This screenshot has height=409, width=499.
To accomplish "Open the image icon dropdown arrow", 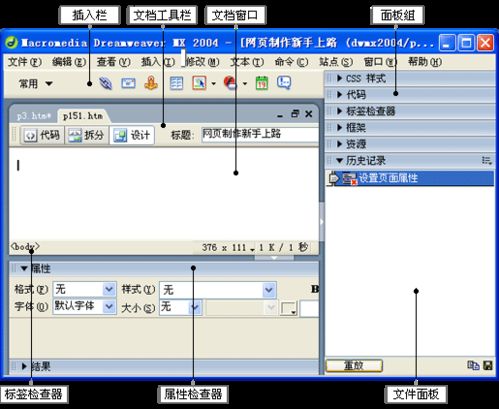I will click(x=213, y=84).
